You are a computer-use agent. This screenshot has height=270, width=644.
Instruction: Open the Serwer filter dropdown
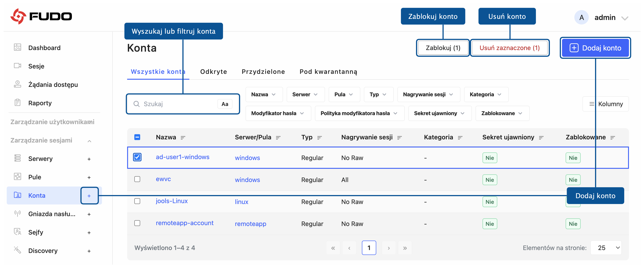[x=305, y=94]
